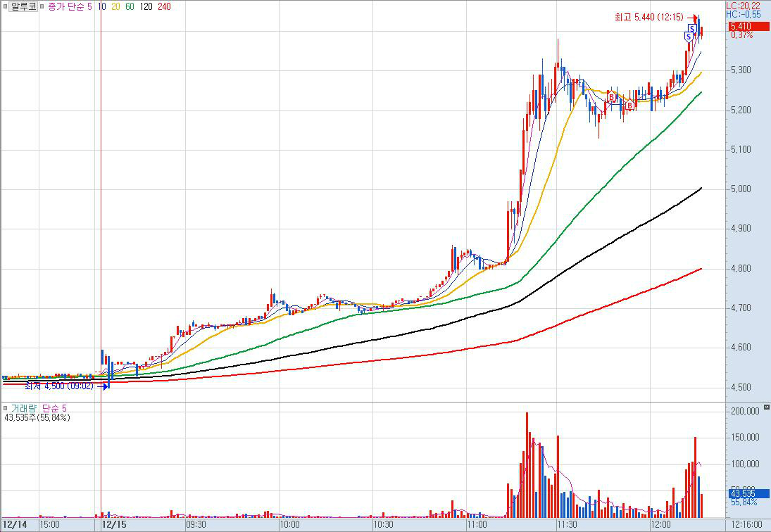This screenshot has height=532, width=771.
Task: Select the 종가 단순 5 moving average label
Action: click(70, 6)
